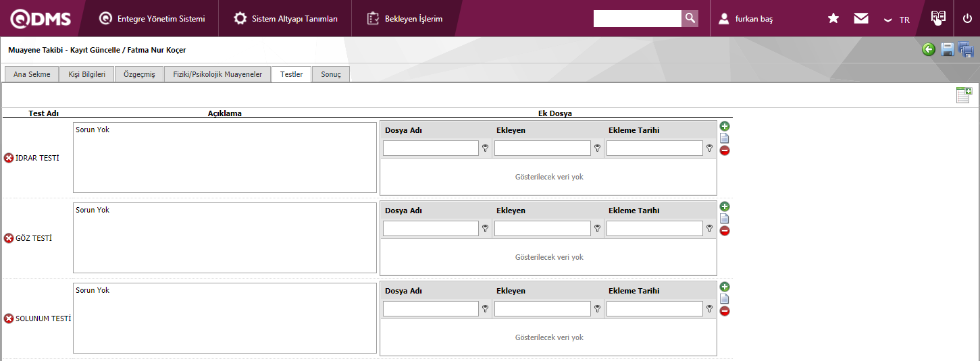Open Dosya Adı filter menu, İDRAR TESTİ
The width and height of the screenshot is (980, 361).
coord(485,148)
